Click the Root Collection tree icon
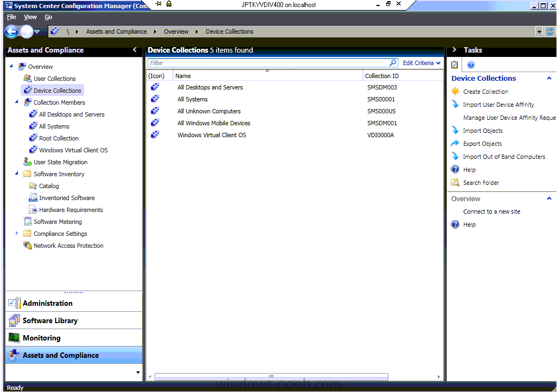 click(x=33, y=138)
